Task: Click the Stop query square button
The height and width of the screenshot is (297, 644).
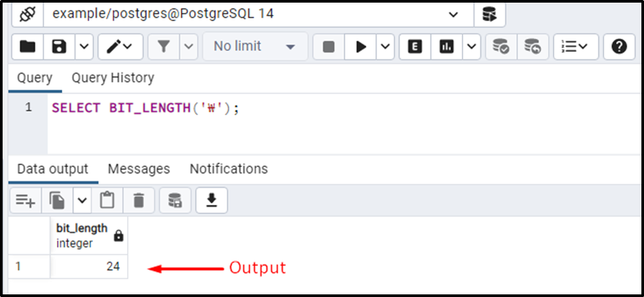Action: 329,46
